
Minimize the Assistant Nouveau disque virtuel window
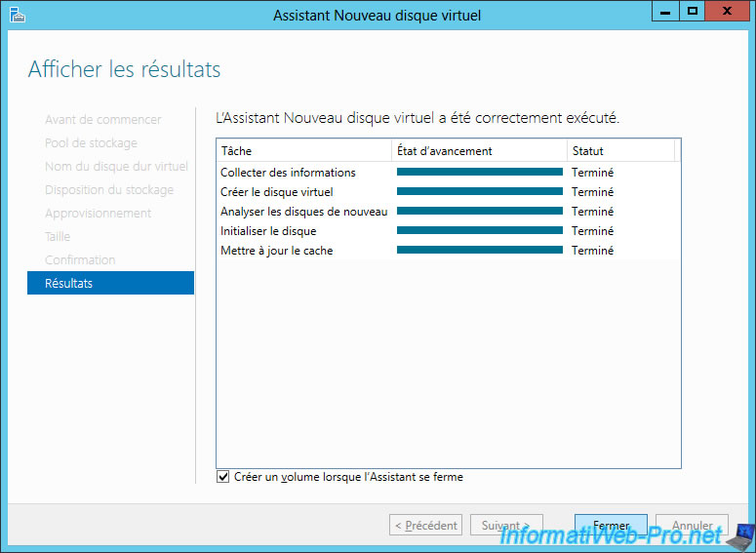coord(665,11)
